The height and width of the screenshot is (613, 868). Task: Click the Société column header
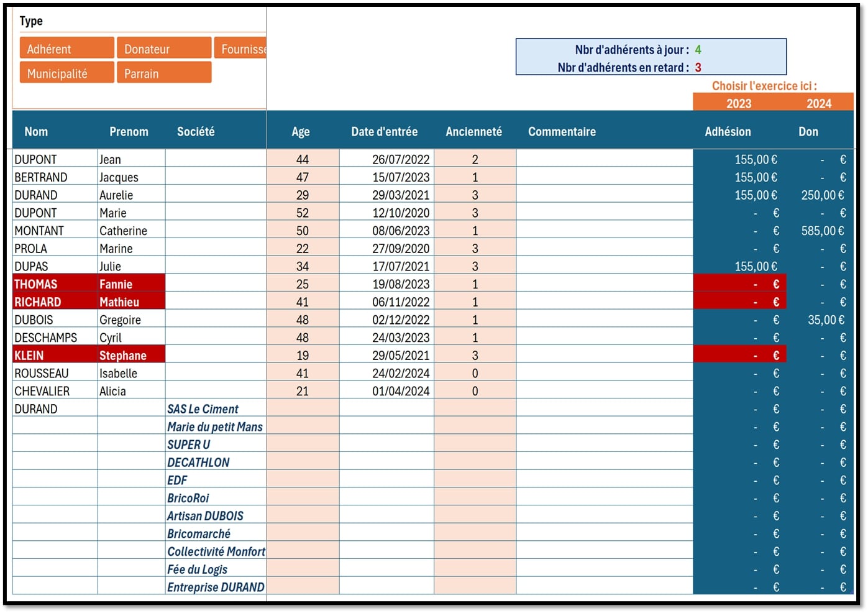[196, 131]
